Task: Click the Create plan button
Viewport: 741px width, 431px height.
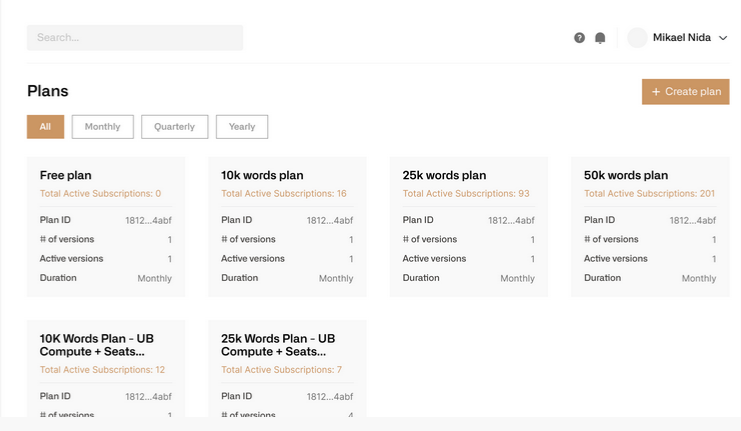Action: tap(685, 92)
